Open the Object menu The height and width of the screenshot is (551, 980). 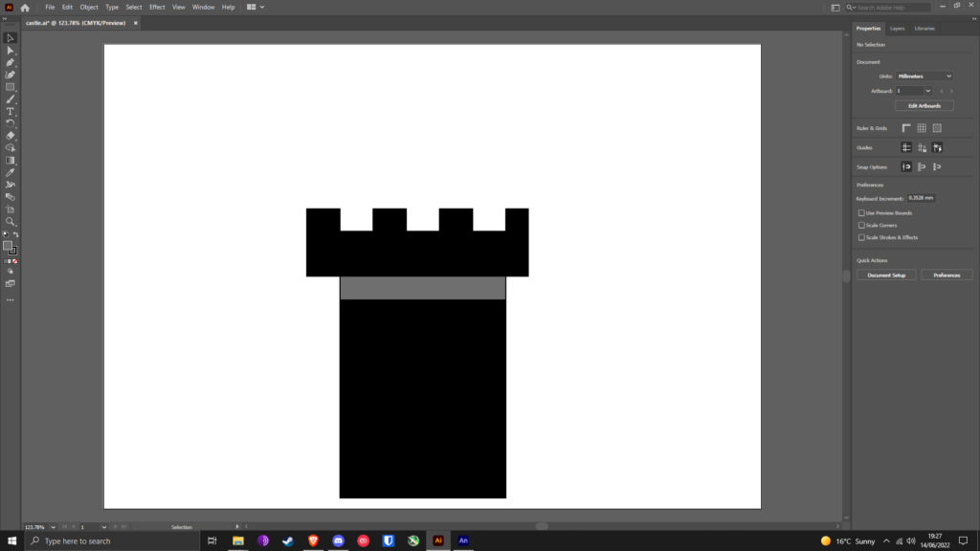click(89, 8)
